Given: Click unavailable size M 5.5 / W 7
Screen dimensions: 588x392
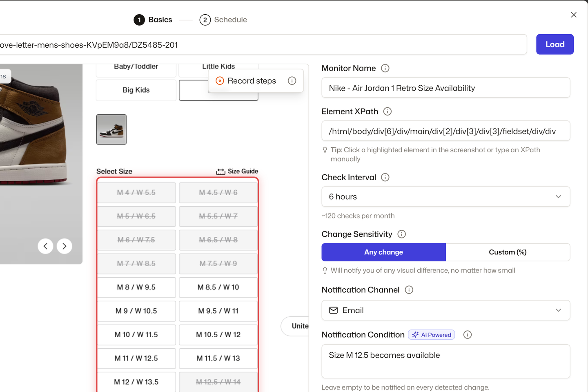Looking at the screenshot, I should pos(218,216).
